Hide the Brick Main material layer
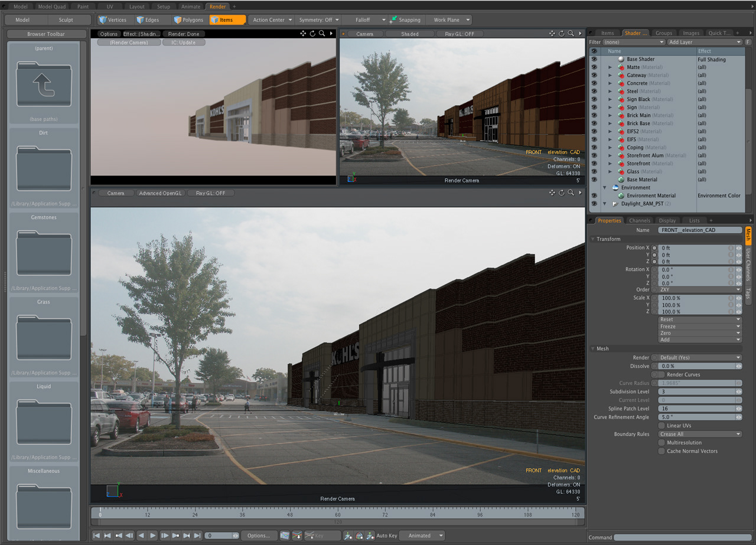Viewport: 756px width, 545px height. (x=594, y=115)
